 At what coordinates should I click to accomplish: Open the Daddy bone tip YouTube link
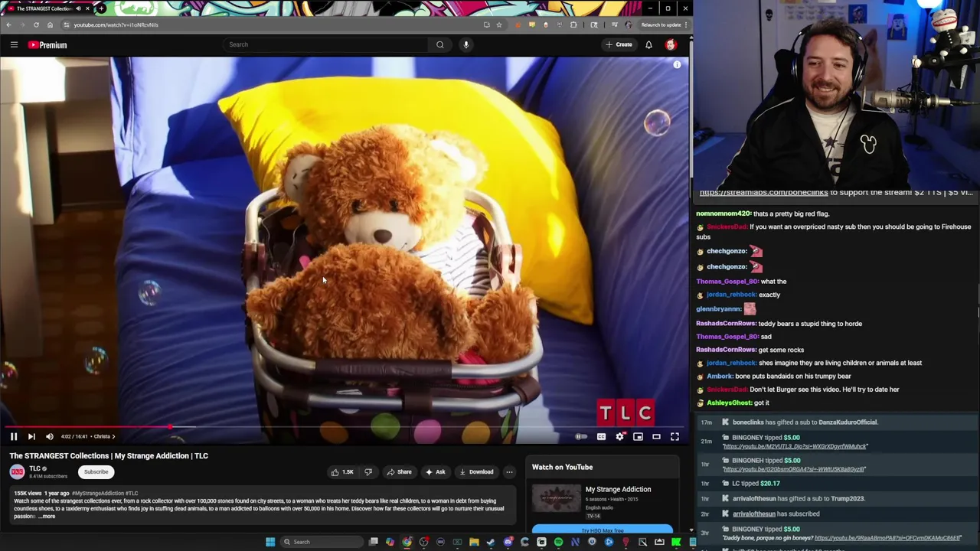(887, 538)
